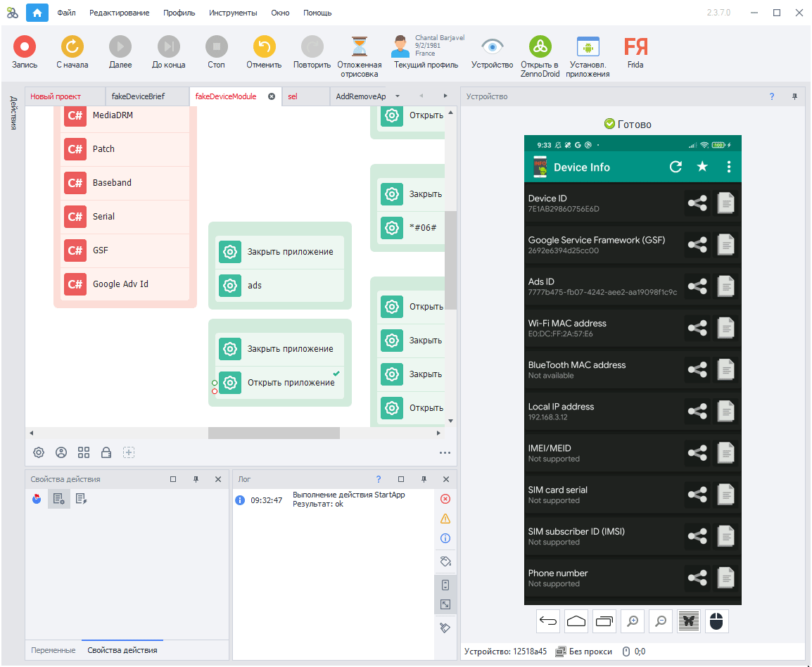Click the Installed applications (Установл. приложения) icon
The height and width of the screenshot is (667, 812).
pos(588,47)
